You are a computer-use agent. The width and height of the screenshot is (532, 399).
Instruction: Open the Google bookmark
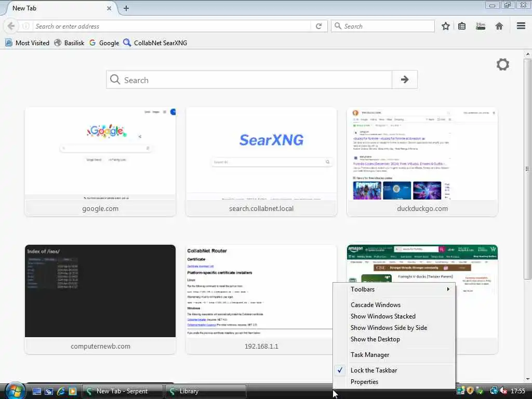[x=104, y=43]
